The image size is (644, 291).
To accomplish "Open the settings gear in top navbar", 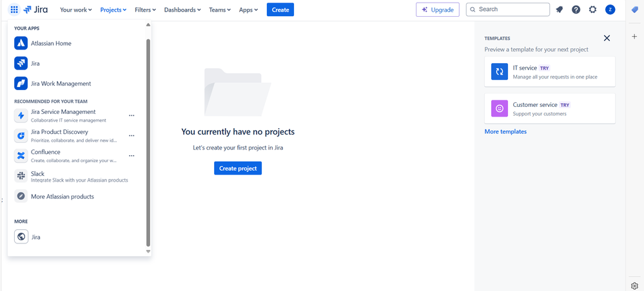I will pos(592,10).
